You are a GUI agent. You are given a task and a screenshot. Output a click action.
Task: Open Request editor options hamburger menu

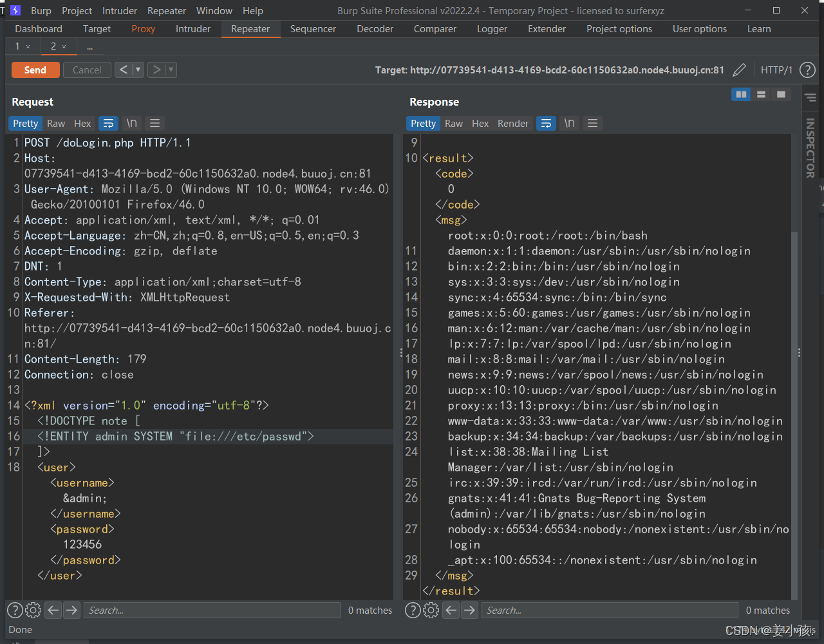[154, 124]
